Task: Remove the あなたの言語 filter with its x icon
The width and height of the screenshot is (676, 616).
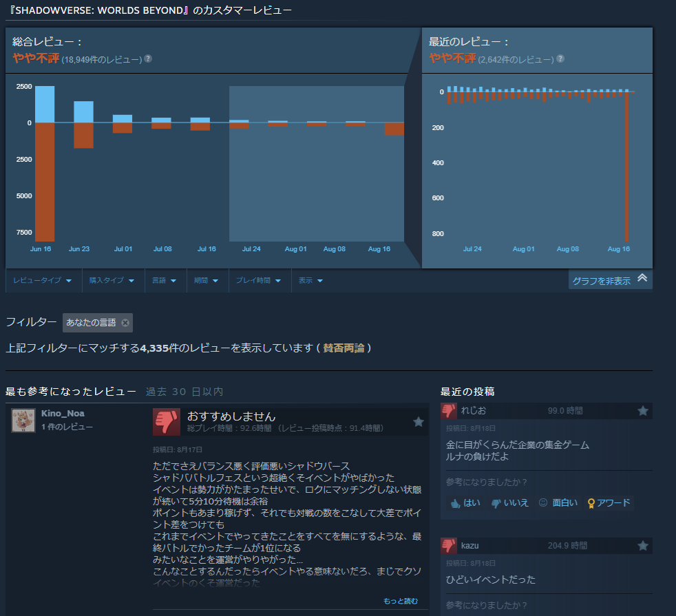Action: [125, 323]
